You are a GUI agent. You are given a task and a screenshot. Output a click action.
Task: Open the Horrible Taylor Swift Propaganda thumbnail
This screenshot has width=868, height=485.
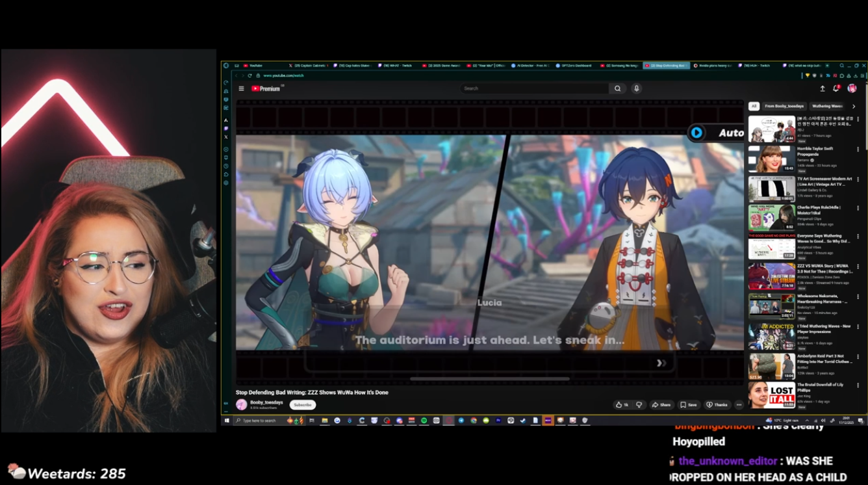click(771, 159)
